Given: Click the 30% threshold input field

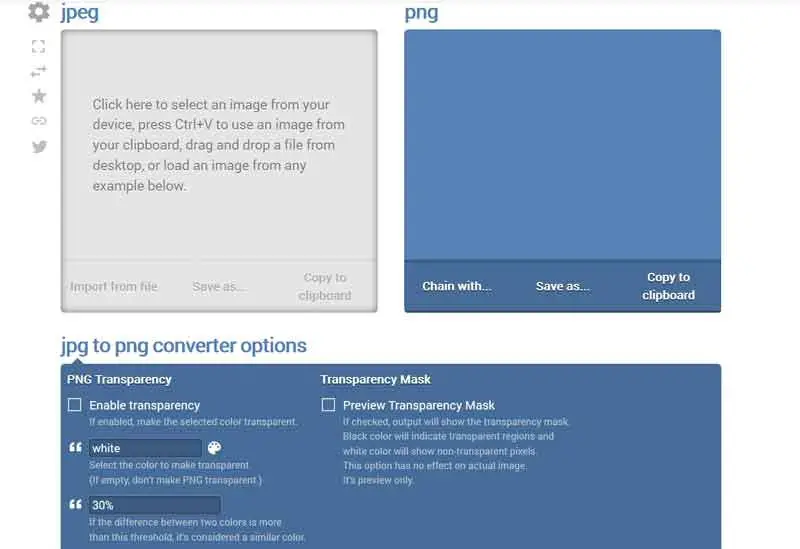Looking at the screenshot, I should (154, 505).
